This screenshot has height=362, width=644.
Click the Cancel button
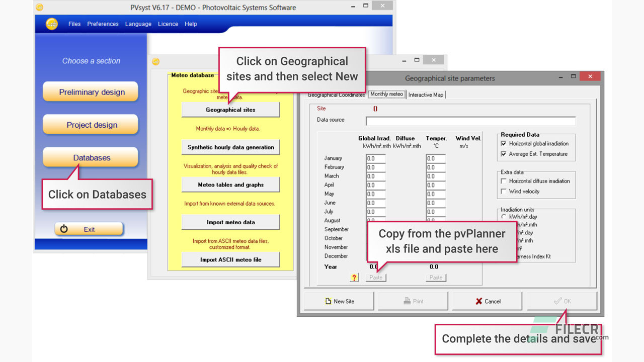(488, 301)
